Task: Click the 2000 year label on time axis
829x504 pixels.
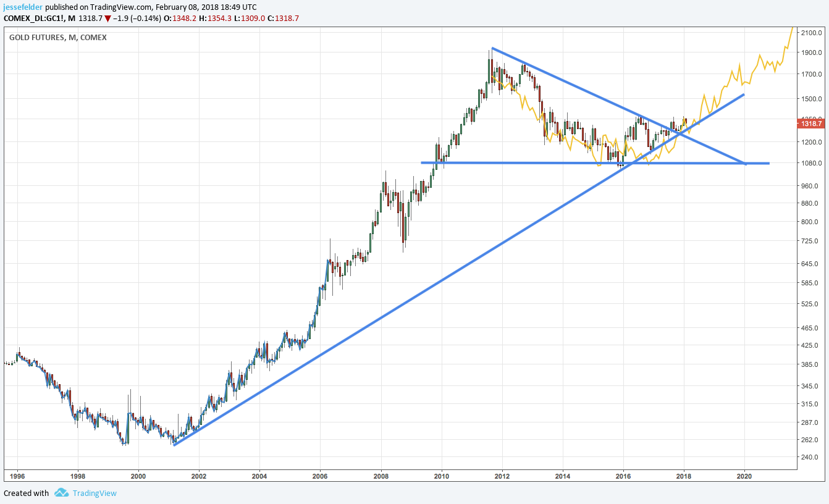Action: point(138,476)
